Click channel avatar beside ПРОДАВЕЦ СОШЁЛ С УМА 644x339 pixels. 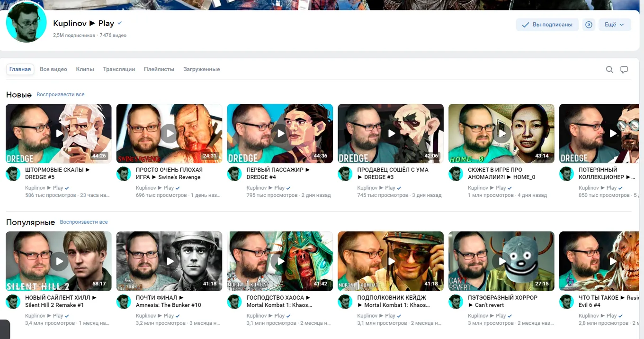point(345,174)
